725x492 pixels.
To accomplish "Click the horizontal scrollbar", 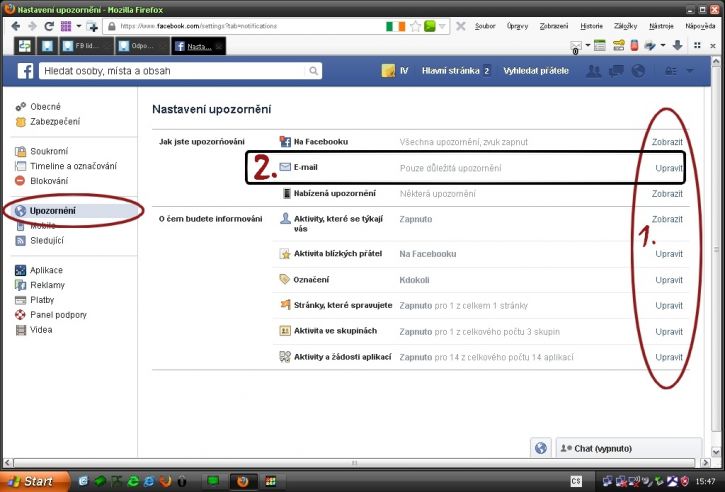I will pos(354,462).
